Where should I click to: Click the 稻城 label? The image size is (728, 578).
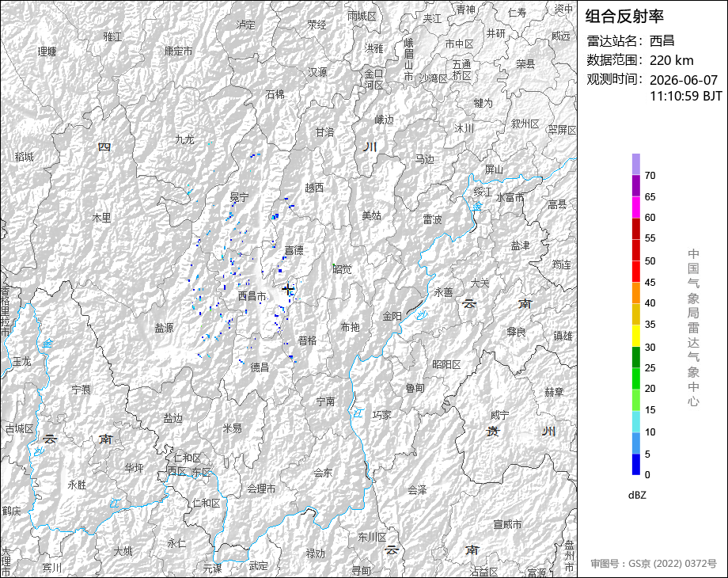pyautogui.click(x=25, y=157)
